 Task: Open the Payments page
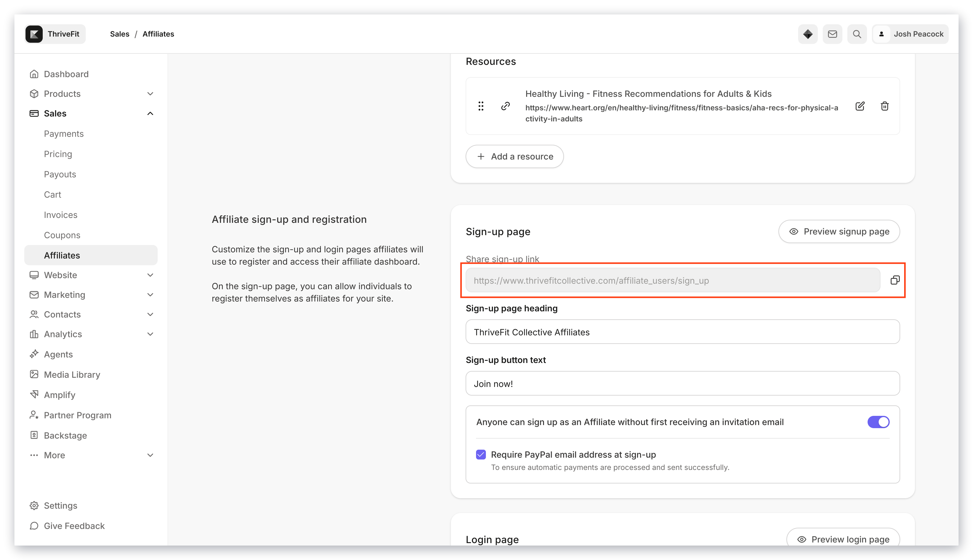pyautogui.click(x=64, y=133)
